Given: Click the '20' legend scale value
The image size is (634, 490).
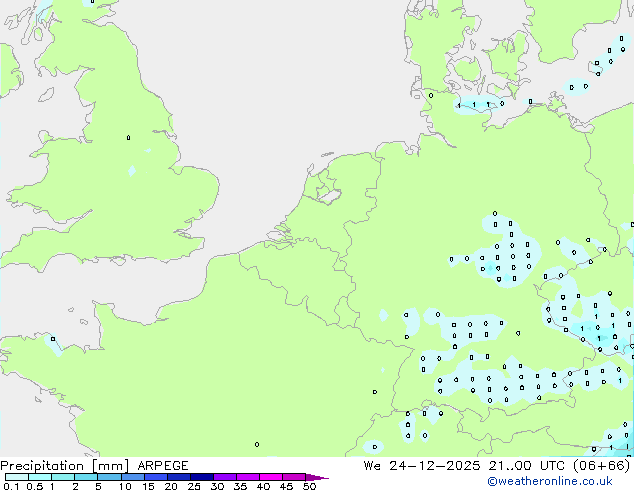Looking at the screenshot, I should [171, 486].
